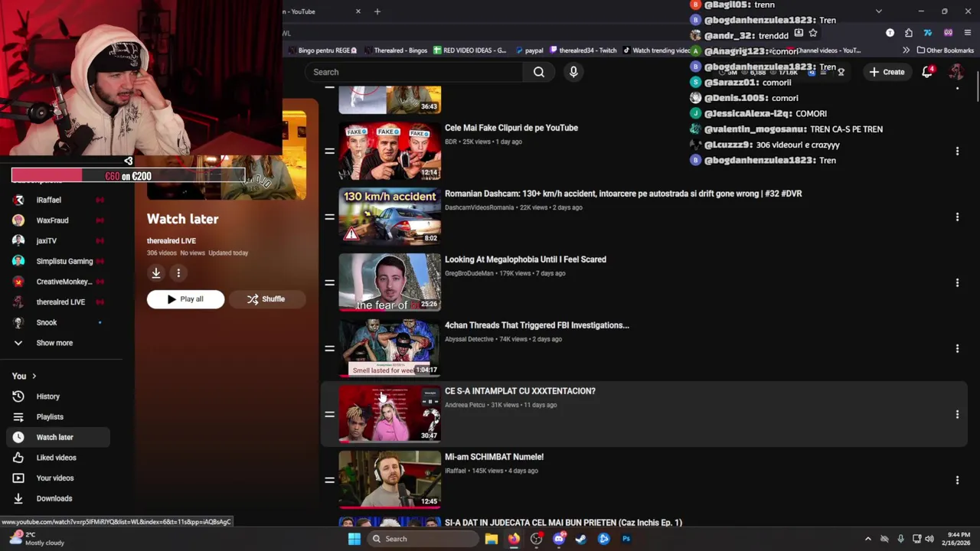Open options for Romanian Dashcam video
The height and width of the screenshot is (551, 980).
tap(957, 217)
